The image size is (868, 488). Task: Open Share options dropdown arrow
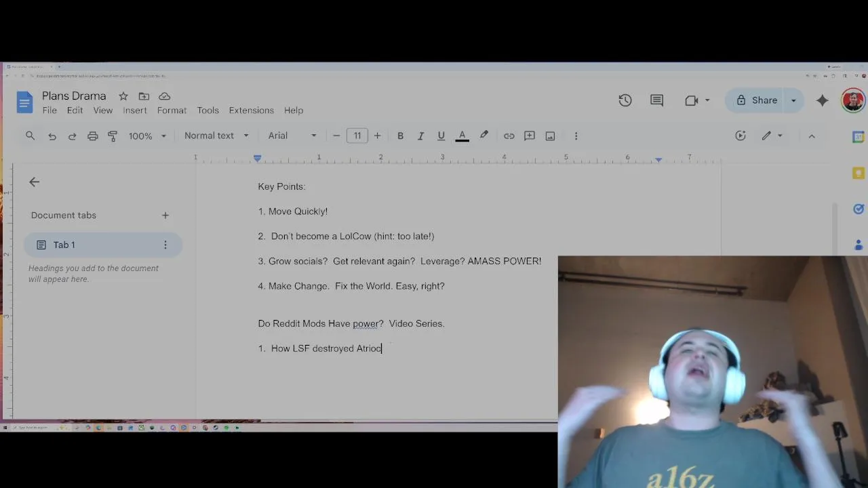click(793, 100)
